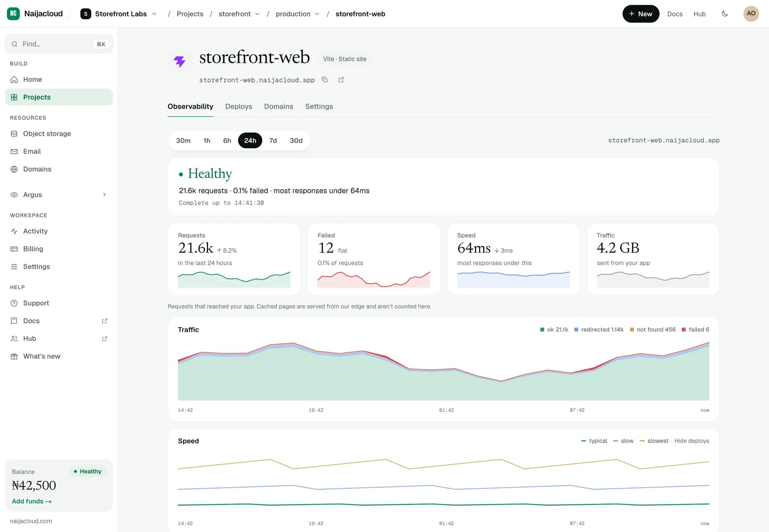Screen dimensions: 769x532
Task: Click the Traffic 4.2 GB metric card
Action: (653, 259)
